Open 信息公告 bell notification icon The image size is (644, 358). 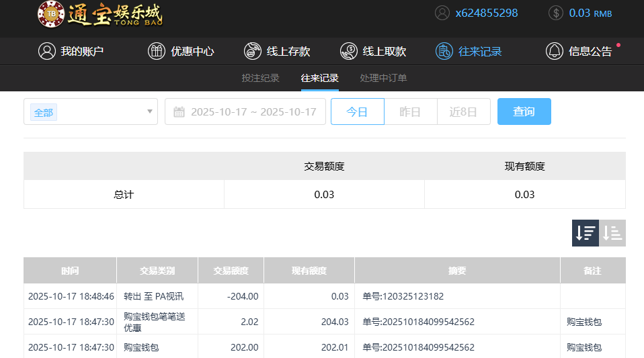tap(555, 51)
